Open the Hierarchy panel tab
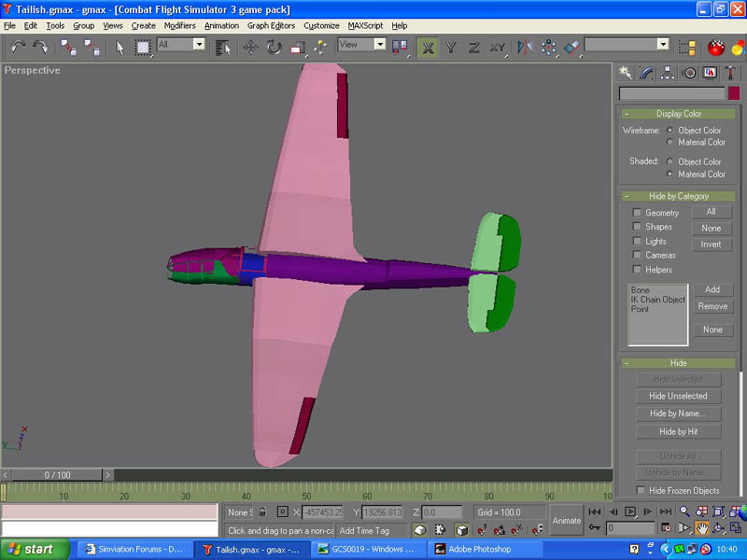747x560 pixels. (x=669, y=73)
